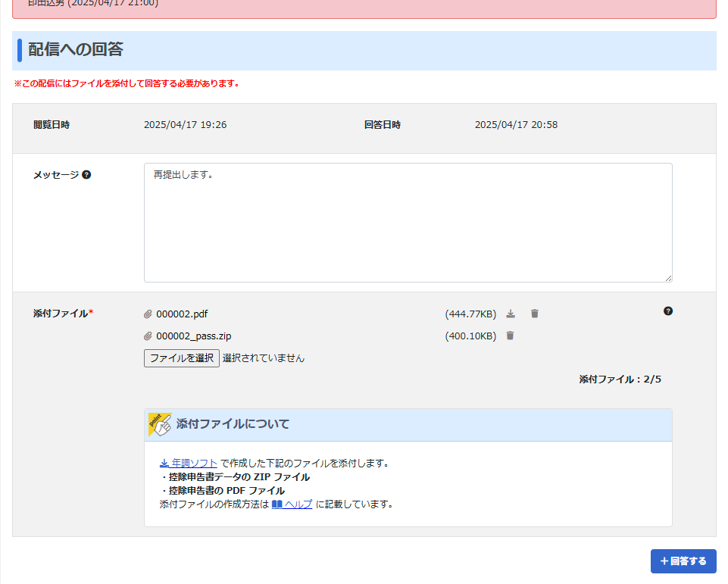Image resolution: width=728 pixels, height=584 pixels.
Task: Click the 添付ファイル：2/5 counter
Action: (x=620, y=379)
